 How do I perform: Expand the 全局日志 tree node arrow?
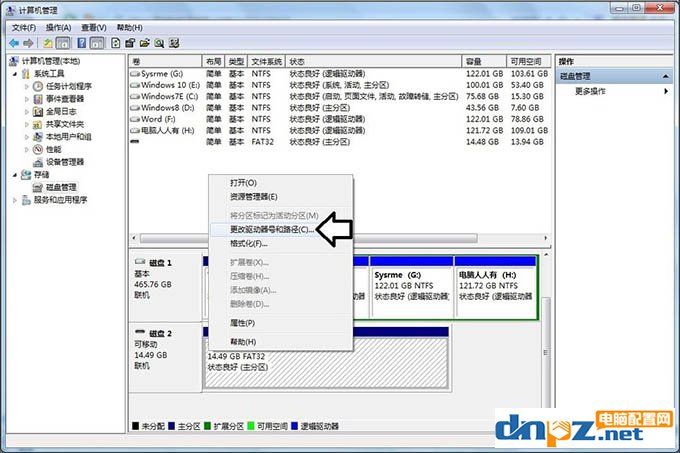pyautogui.click(x=26, y=112)
